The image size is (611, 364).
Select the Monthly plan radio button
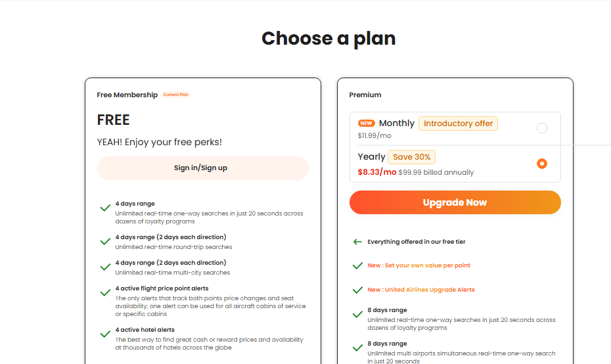(x=541, y=128)
